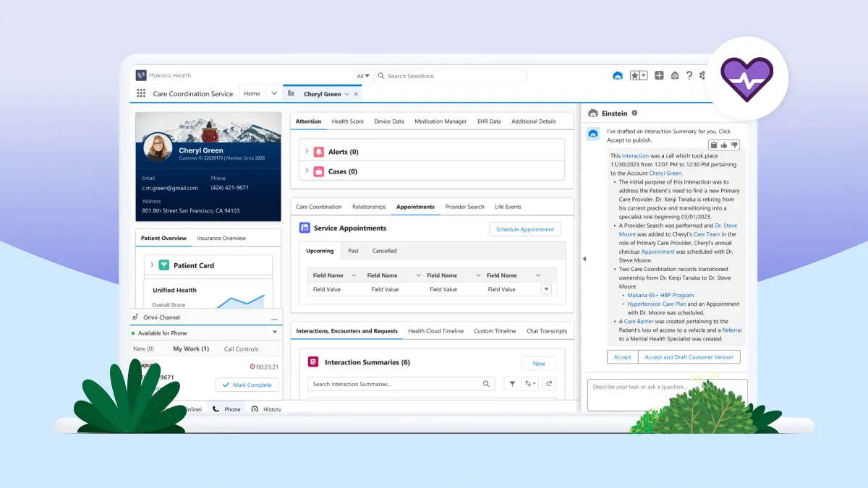Click the Cases icon

pos(319,171)
